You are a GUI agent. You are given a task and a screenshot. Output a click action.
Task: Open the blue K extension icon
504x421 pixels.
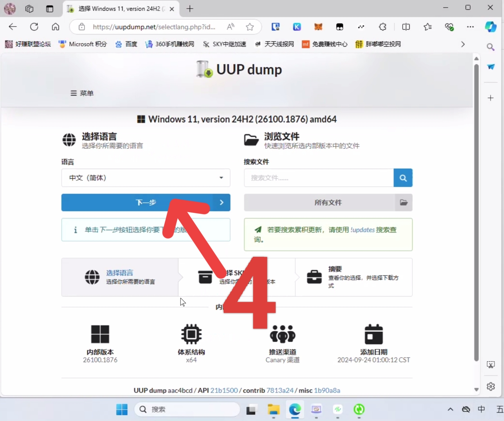[x=297, y=27]
